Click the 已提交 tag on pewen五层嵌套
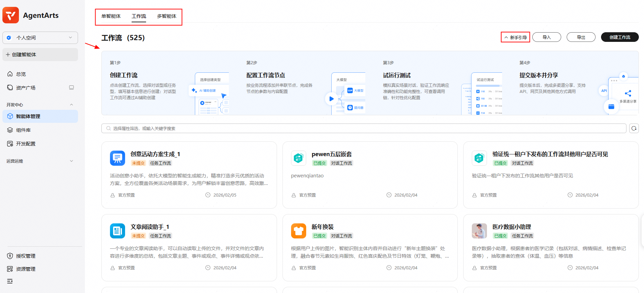The width and height of the screenshot is (644, 293). (320, 163)
